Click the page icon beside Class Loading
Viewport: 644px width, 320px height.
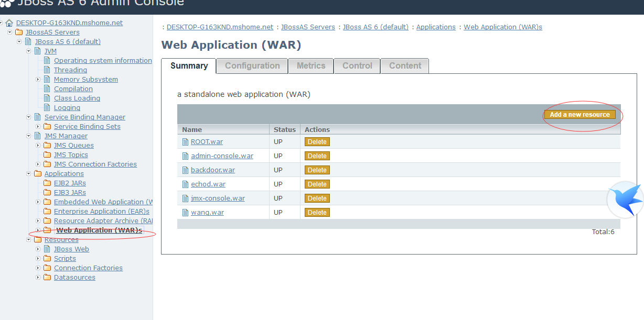tap(47, 98)
